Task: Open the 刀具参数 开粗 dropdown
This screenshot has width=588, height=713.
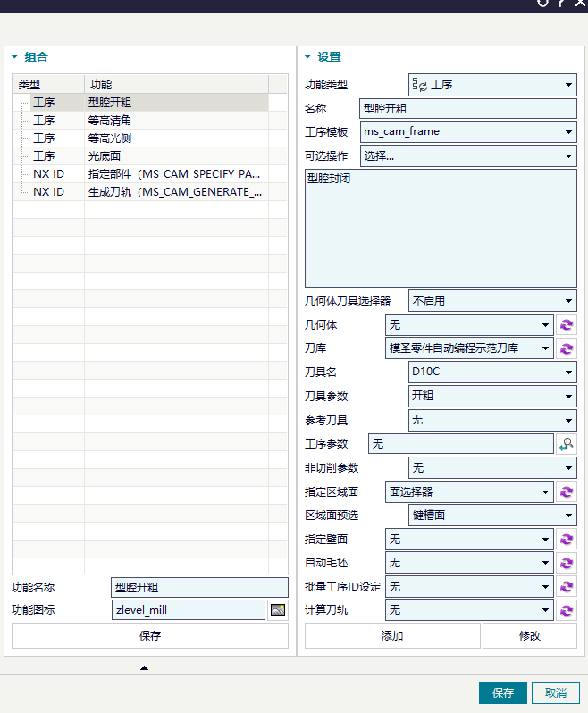Action: tap(492, 396)
